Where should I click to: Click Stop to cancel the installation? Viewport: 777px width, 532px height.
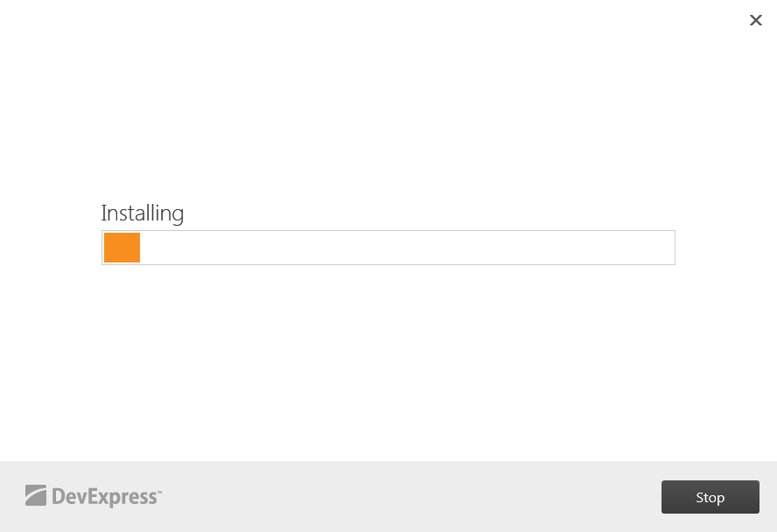point(710,496)
